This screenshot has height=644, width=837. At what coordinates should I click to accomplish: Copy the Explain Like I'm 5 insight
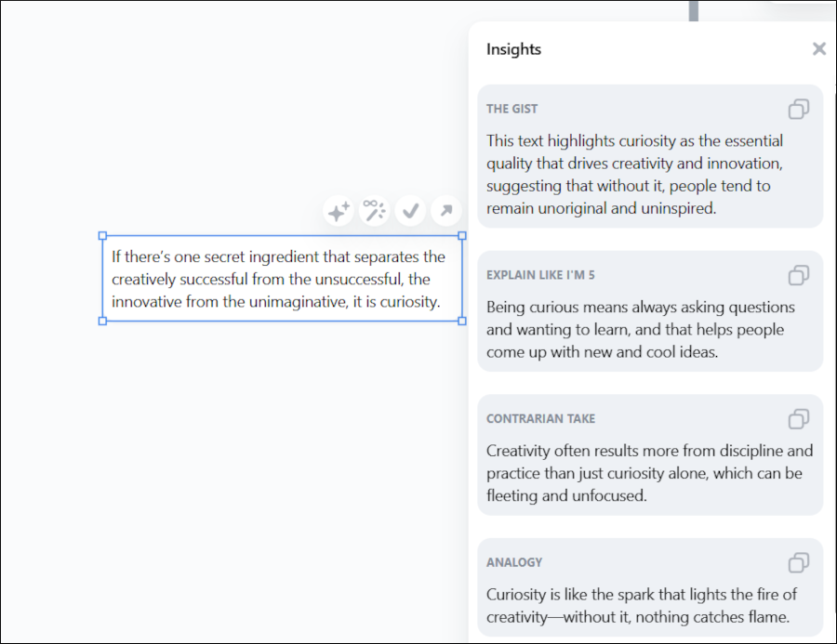[798, 275]
